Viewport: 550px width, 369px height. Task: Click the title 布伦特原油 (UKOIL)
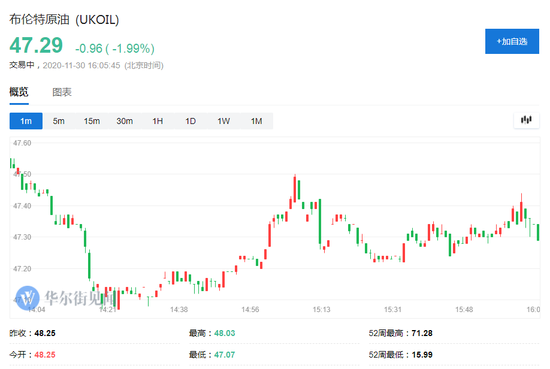pyautogui.click(x=64, y=19)
